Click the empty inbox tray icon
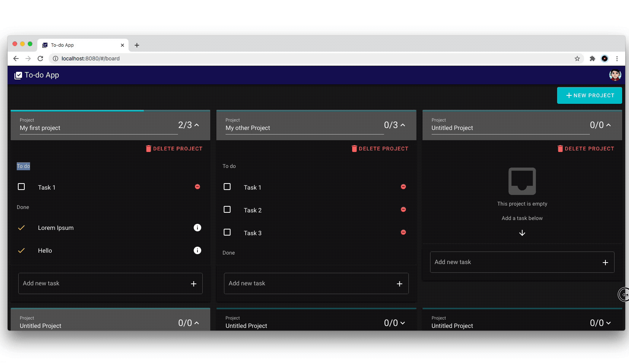Image resolution: width=629 pixels, height=364 pixels. point(522,181)
